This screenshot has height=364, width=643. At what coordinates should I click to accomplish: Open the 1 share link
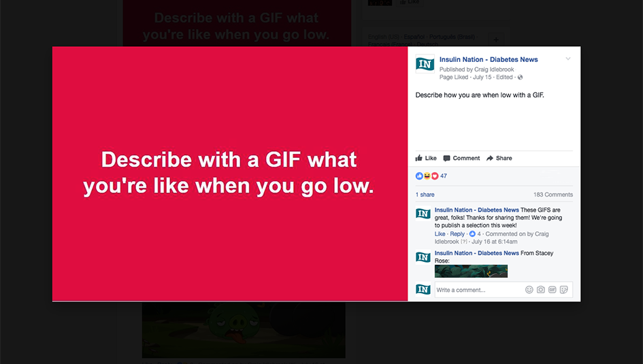pyautogui.click(x=425, y=195)
